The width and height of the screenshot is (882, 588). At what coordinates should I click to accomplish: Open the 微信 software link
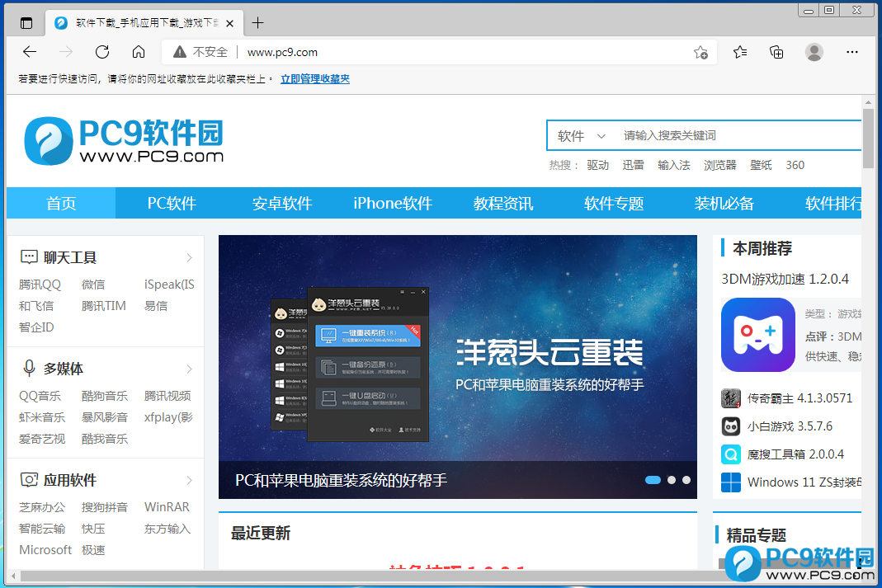tap(92, 285)
